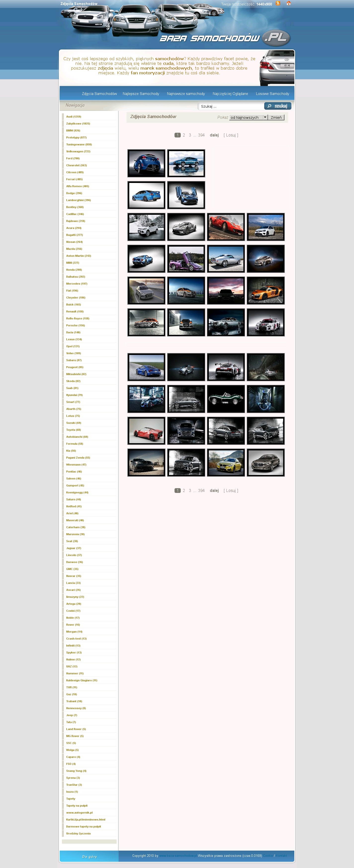Screen dimensions: 354x868
Task: View the green vintage roadster thumbnail
Action: pos(226,399)
